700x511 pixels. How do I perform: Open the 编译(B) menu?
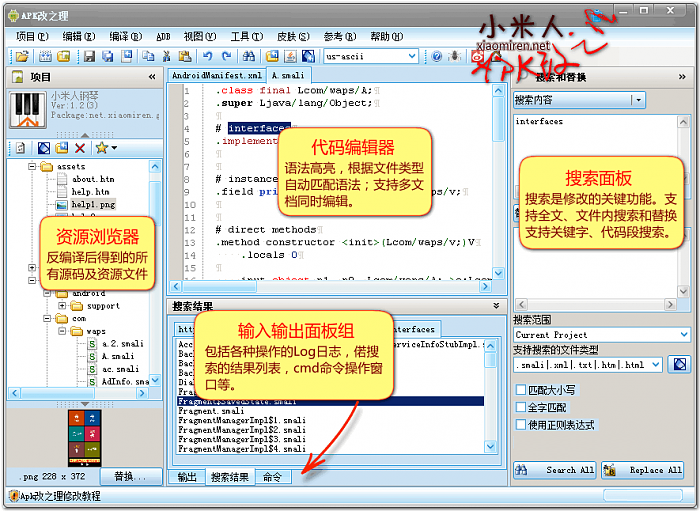[x=125, y=36]
